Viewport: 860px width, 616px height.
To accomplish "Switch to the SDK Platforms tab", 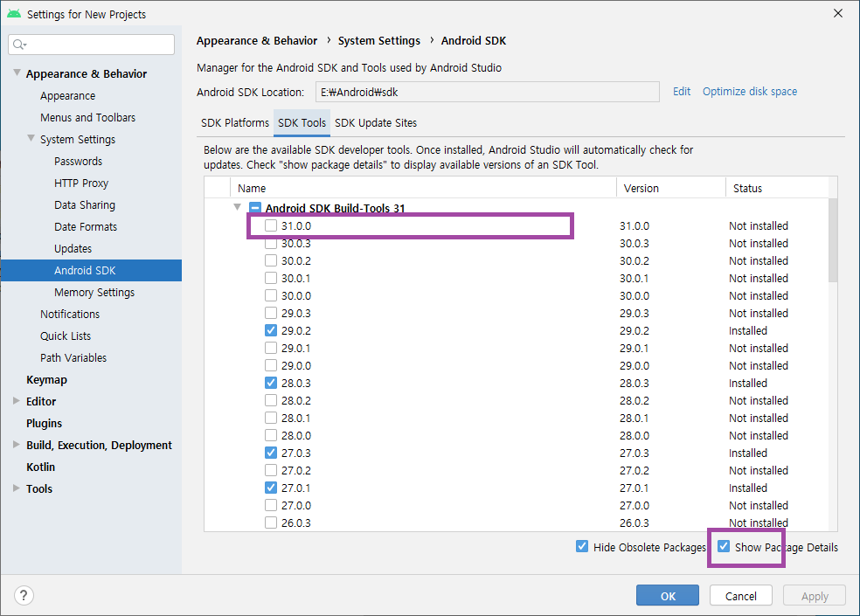I will pyautogui.click(x=234, y=123).
